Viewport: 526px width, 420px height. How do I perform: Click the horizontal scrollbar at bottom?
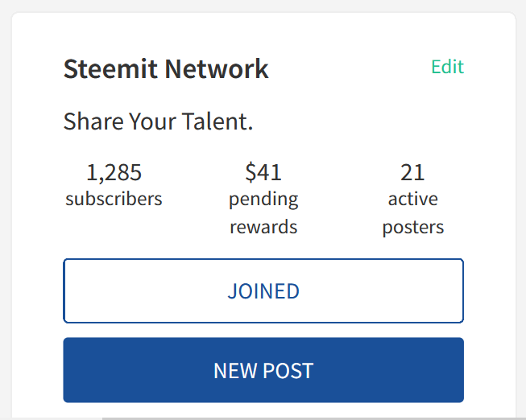(314, 418)
